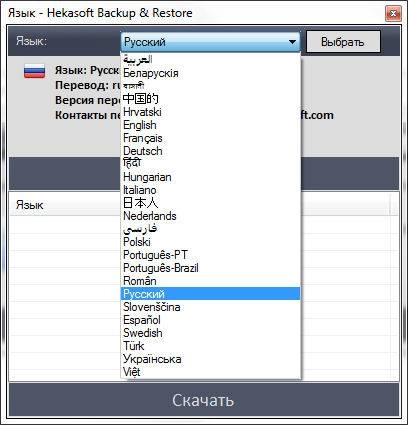
Task: Select Việt at the list bottom
Action: (211, 372)
